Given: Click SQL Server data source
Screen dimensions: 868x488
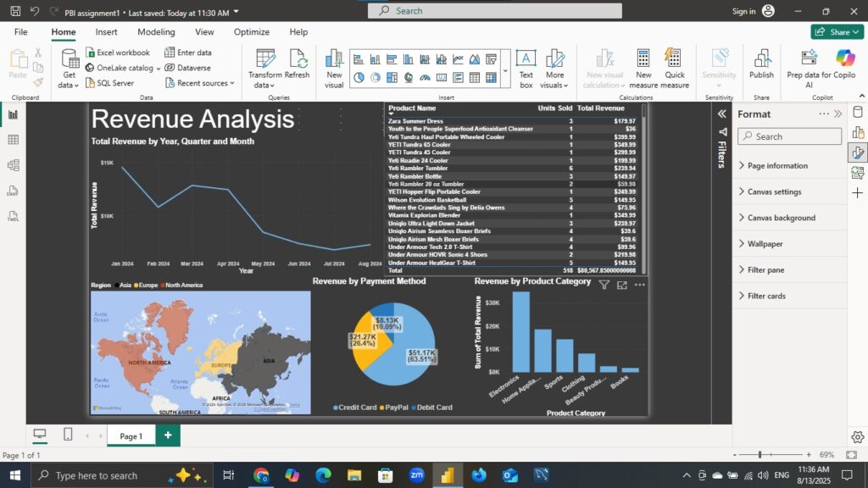Looking at the screenshot, I should pos(109,83).
